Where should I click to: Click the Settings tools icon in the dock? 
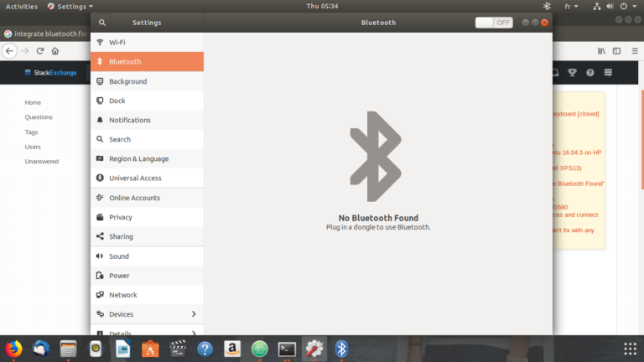[x=314, y=349]
